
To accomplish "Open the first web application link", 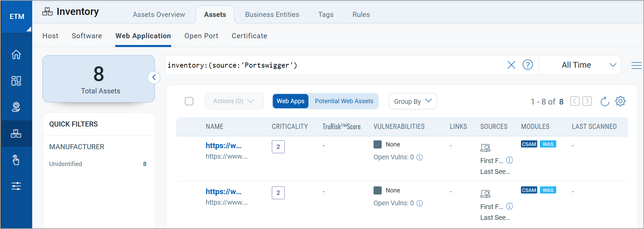I will tap(223, 145).
